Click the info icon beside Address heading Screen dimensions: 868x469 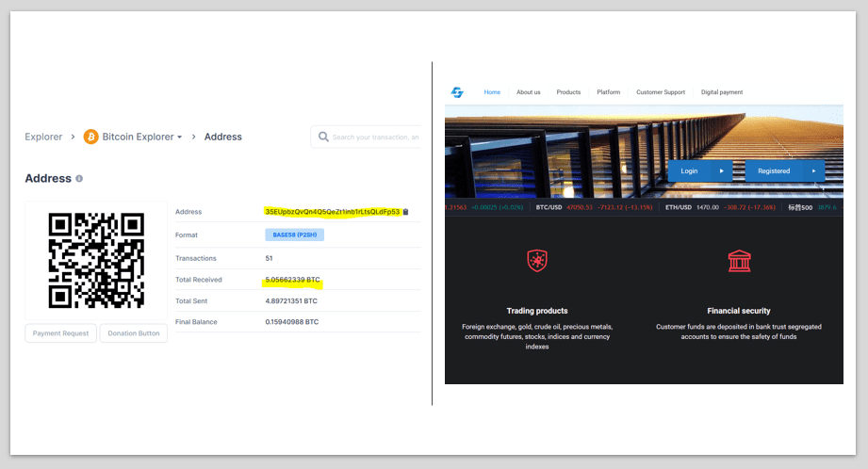coord(79,179)
